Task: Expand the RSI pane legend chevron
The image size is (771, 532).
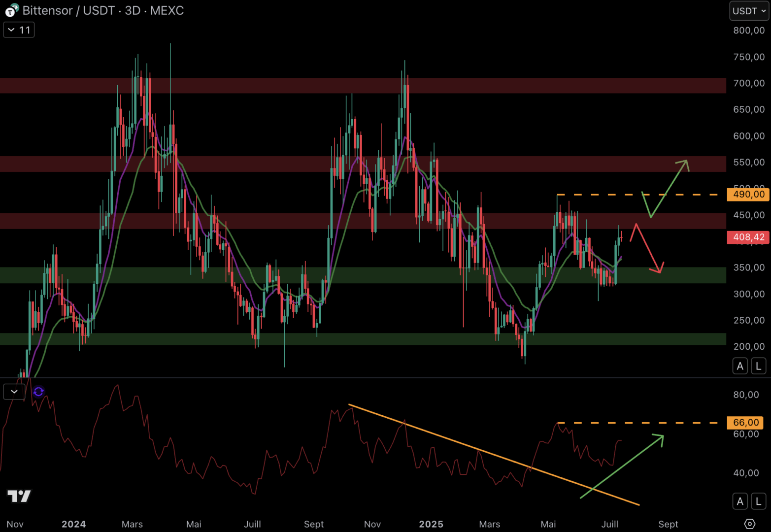Action: pos(14,392)
